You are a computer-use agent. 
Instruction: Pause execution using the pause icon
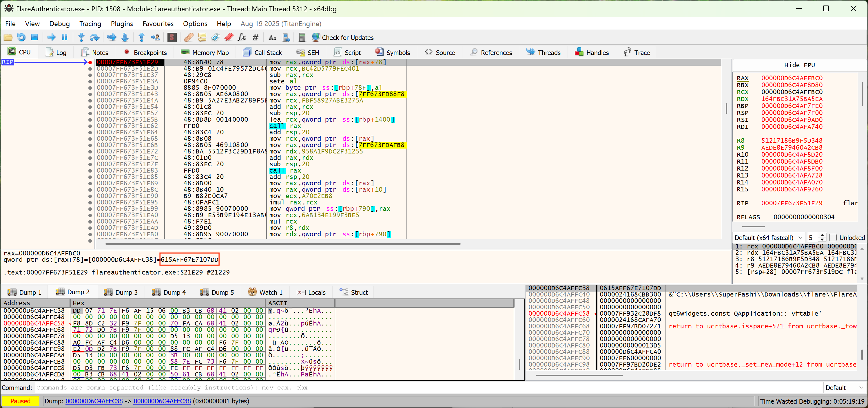pos(64,37)
